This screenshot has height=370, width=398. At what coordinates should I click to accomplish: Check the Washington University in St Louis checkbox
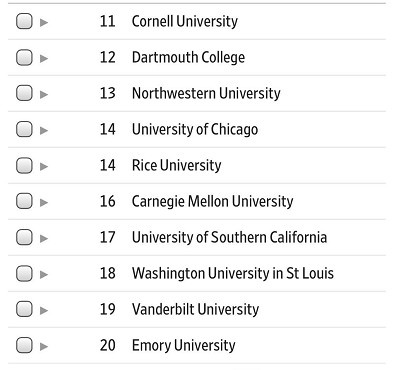[24, 273]
